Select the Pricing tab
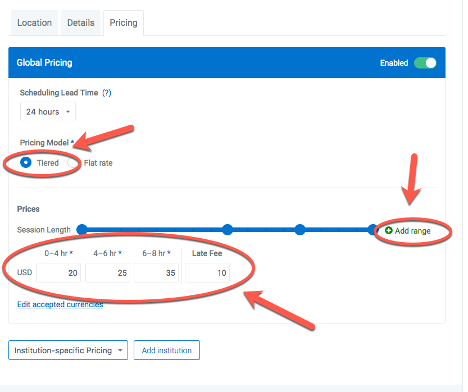 coord(123,23)
